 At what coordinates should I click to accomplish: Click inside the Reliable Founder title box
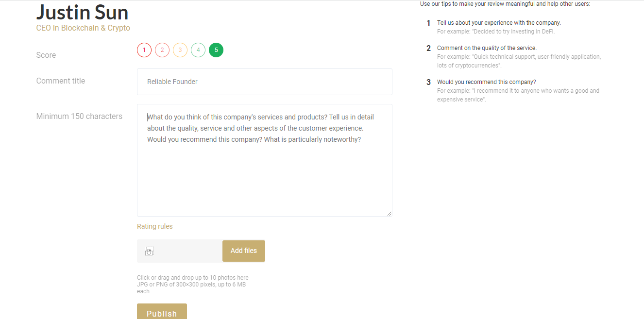264,82
